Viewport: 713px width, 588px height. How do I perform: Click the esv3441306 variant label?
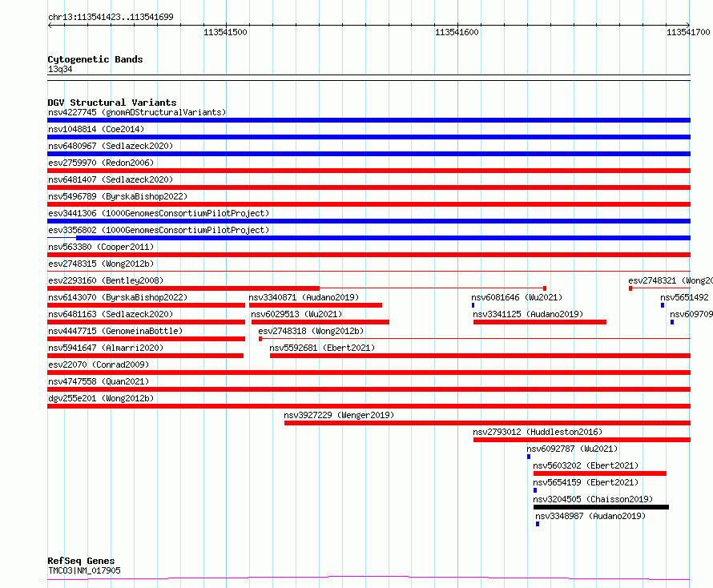(159, 213)
